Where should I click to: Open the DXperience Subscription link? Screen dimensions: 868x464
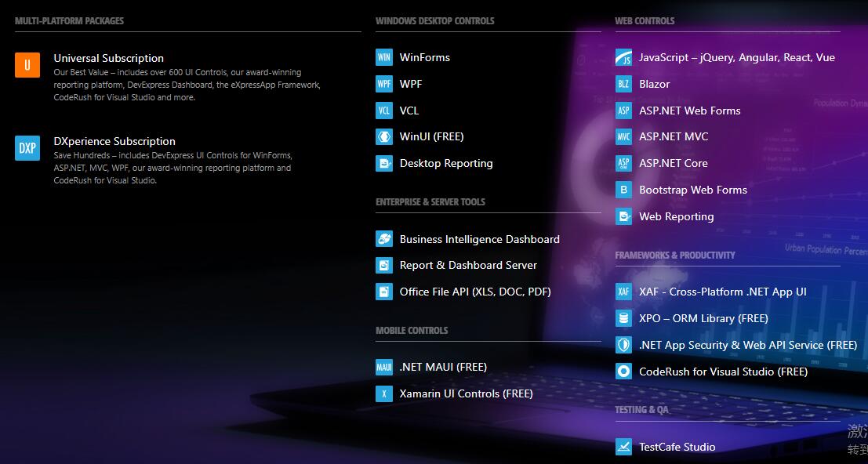[x=114, y=141]
